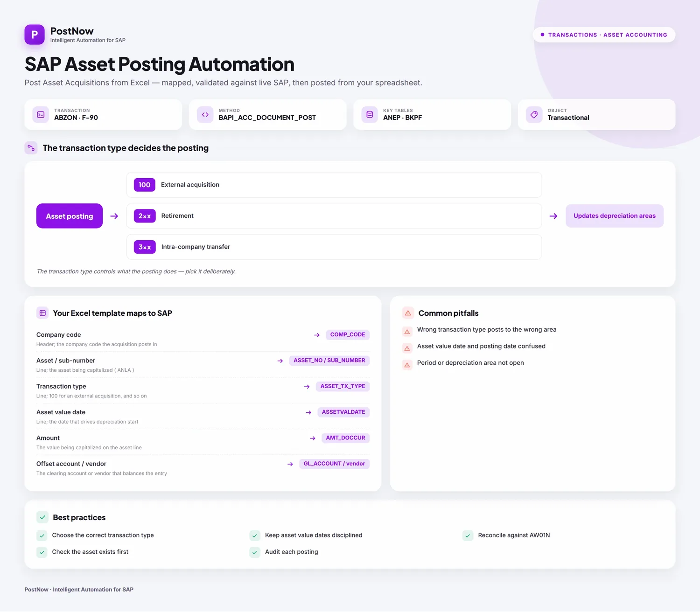
Task: Click warning icon for asset value date confused
Action: tap(407, 348)
